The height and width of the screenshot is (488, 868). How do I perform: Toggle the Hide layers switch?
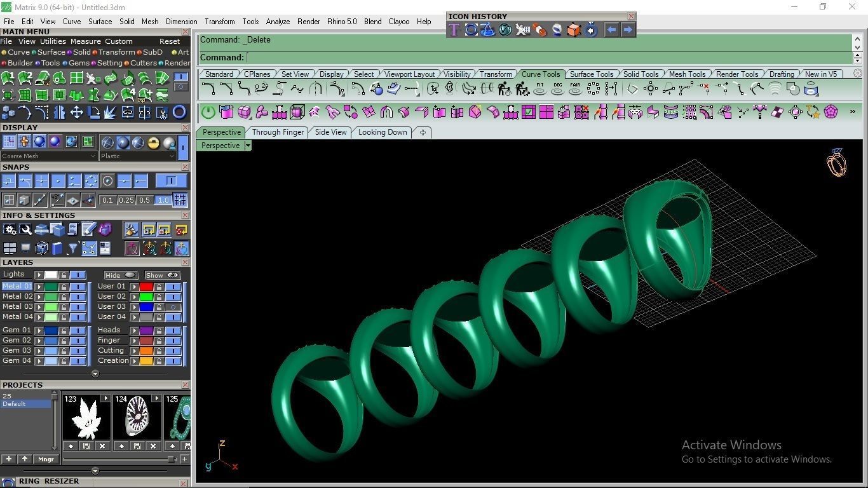pyautogui.click(x=121, y=275)
